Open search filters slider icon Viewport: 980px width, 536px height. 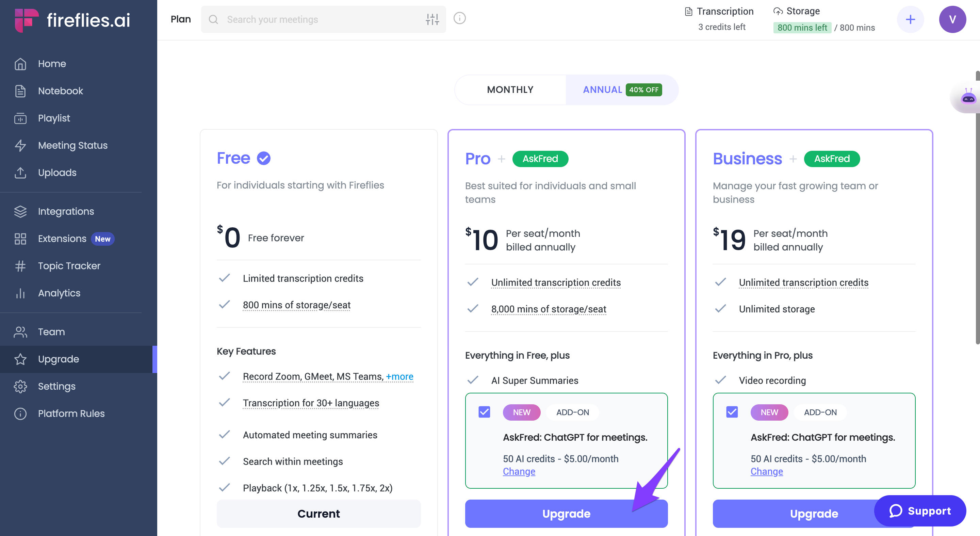[x=432, y=19]
